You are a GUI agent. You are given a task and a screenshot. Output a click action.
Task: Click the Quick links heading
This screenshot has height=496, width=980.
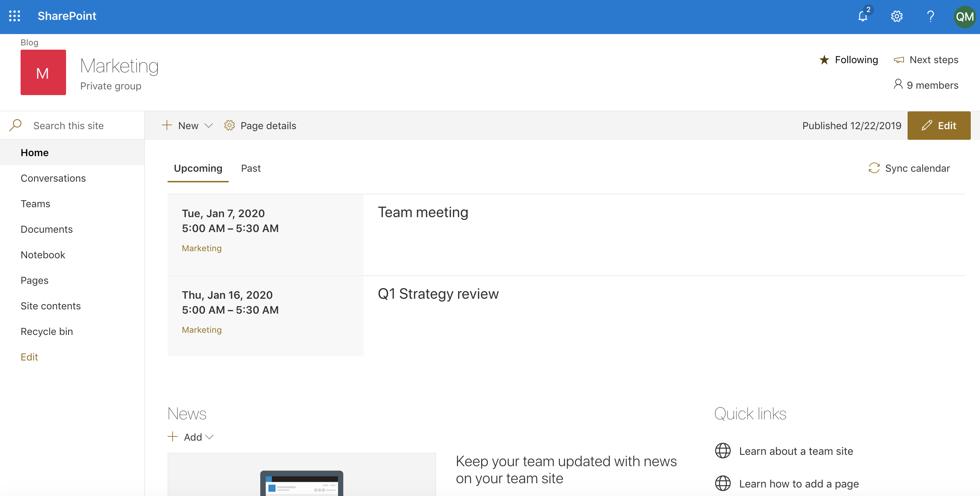(750, 414)
